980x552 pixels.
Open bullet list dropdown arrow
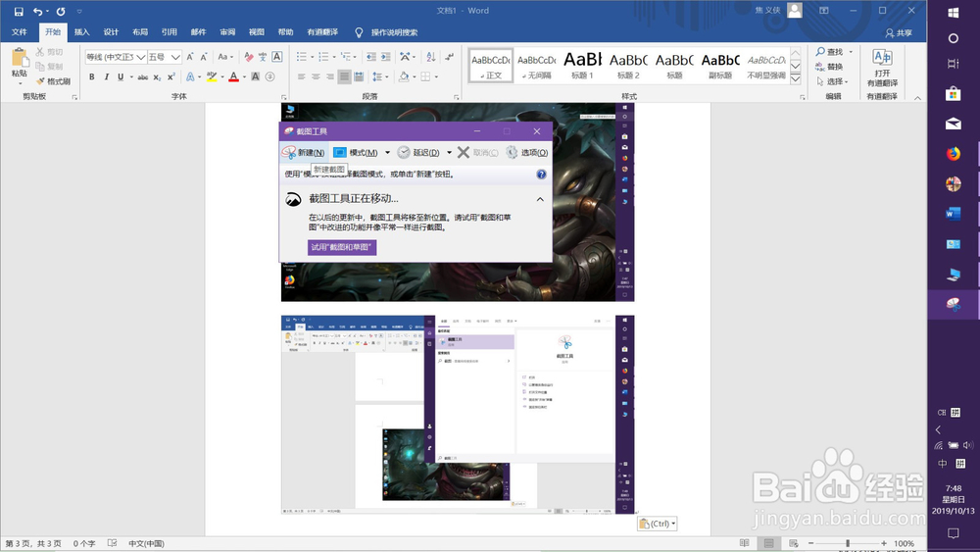[313, 57]
